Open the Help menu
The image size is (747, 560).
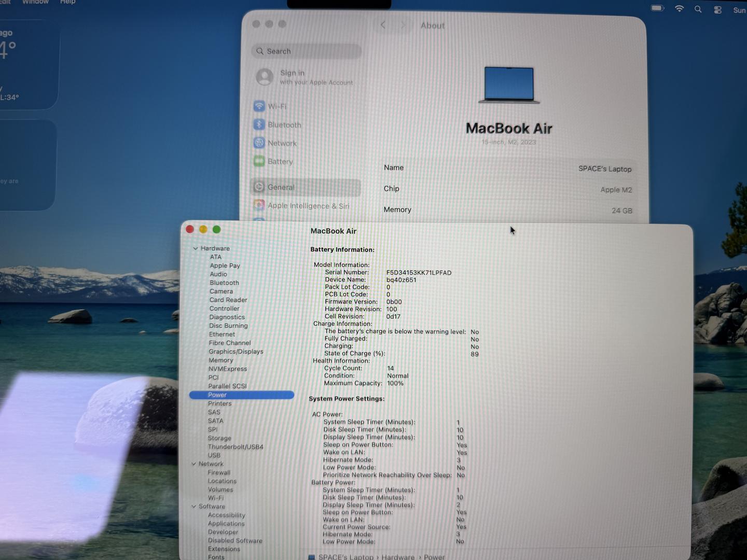tap(67, 3)
